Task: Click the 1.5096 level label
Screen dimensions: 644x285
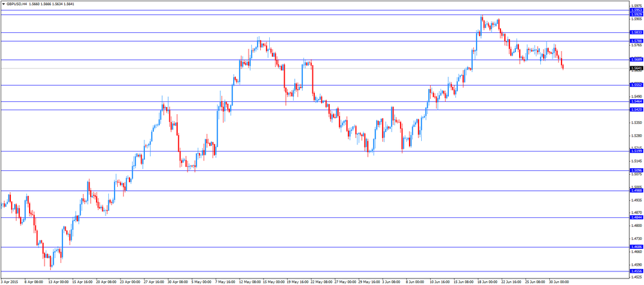Action: tap(637, 170)
